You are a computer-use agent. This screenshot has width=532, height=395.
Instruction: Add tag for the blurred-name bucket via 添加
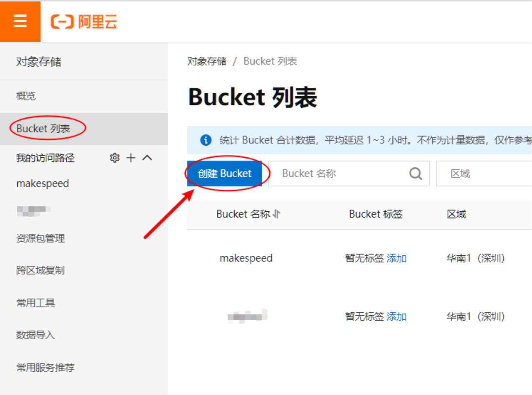pos(396,316)
